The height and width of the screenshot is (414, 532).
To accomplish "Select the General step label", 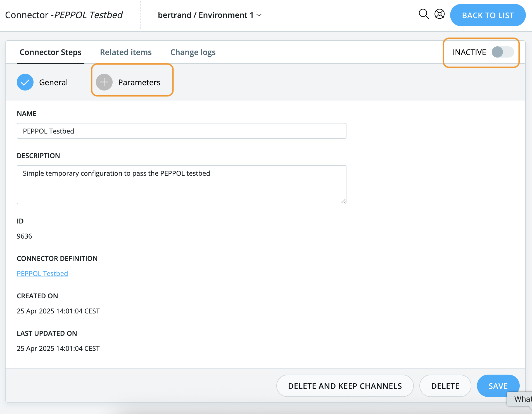I will click(53, 82).
